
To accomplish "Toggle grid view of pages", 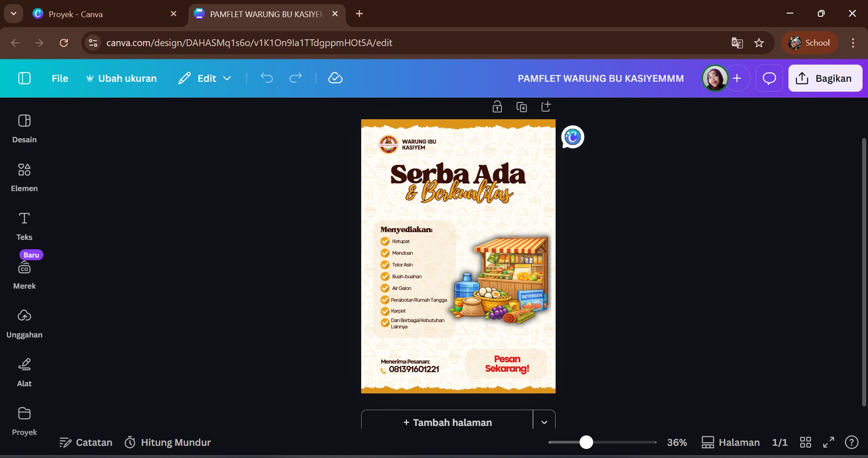I will pyautogui.click(x=805, y=443).
